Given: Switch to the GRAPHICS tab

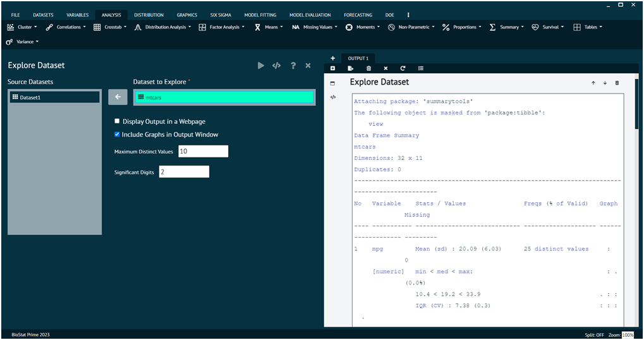Looking at the screenshot, I should 187,15.
